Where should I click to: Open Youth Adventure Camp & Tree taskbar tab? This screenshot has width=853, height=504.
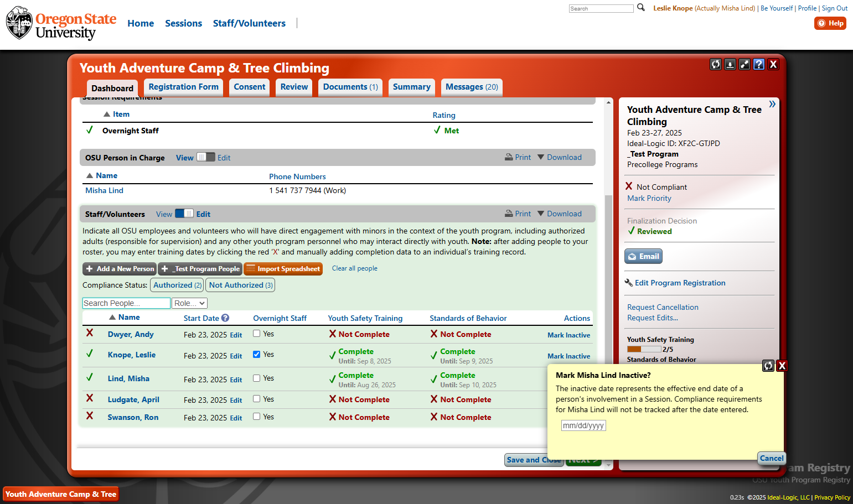(61, 494)
